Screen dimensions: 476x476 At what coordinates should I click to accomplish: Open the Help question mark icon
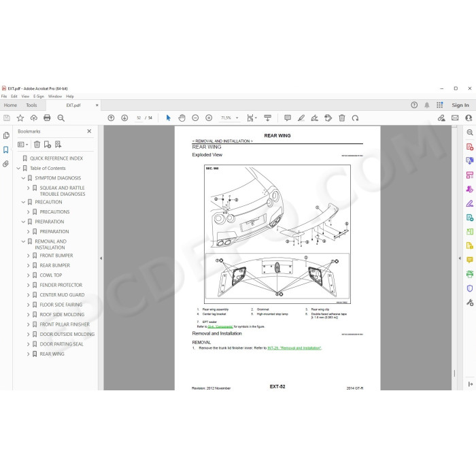pos(414,105)
